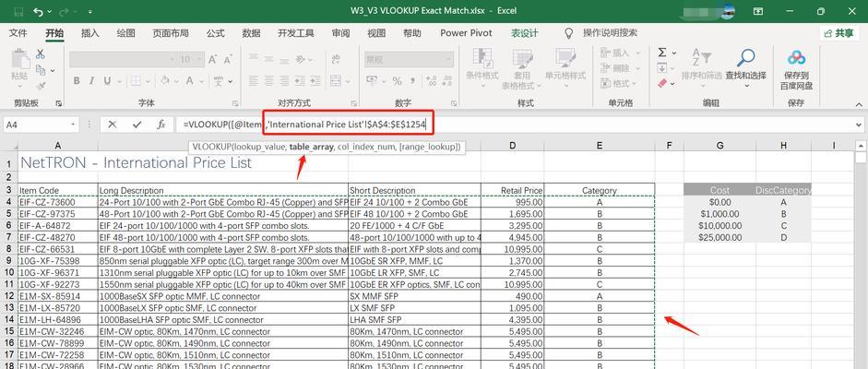This screenshot has width=868, height=369.
Task: Click the Copy icon in clipboard group
Action: pos(41,70)
